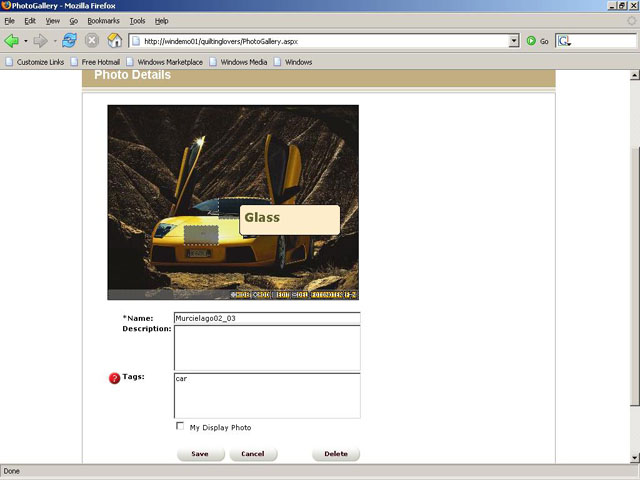Screen dimensions: 640x480
Task: Click the scrollbar up arrow
Action: (634, 75)
